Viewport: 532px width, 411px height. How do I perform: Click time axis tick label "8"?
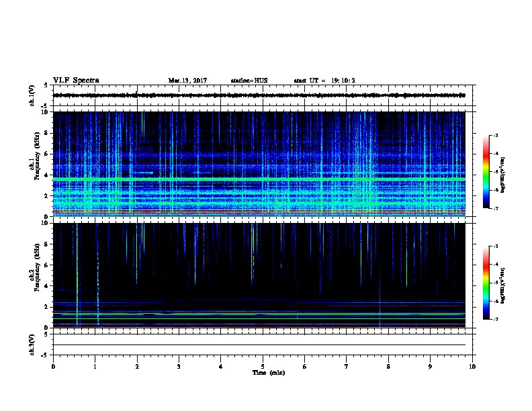click(388, 367)
